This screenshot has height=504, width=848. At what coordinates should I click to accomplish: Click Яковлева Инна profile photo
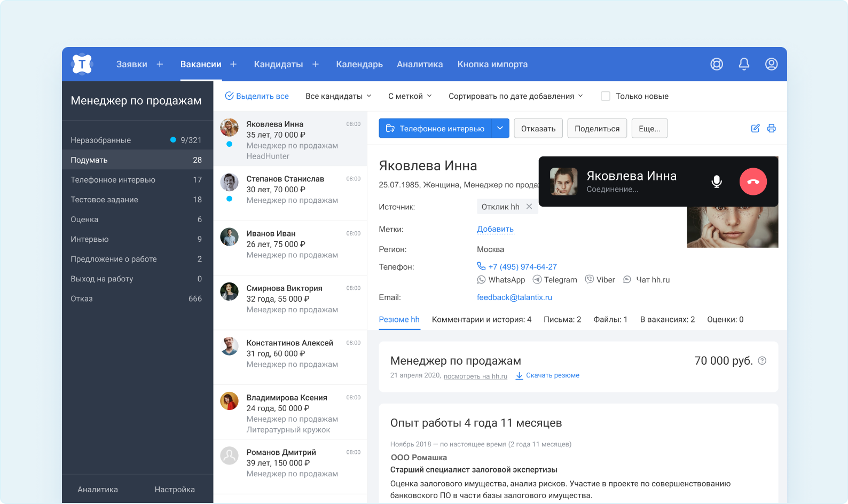[x=733, y=227]
